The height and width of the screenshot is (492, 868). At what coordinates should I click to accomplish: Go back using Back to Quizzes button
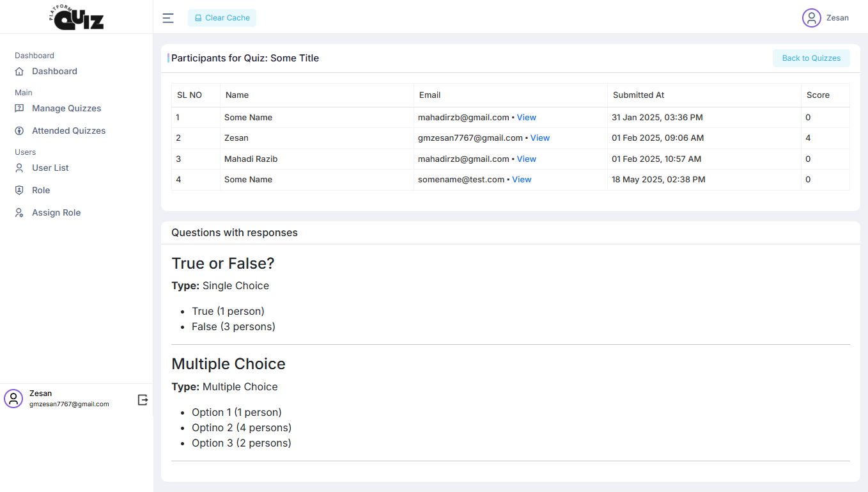811,58
